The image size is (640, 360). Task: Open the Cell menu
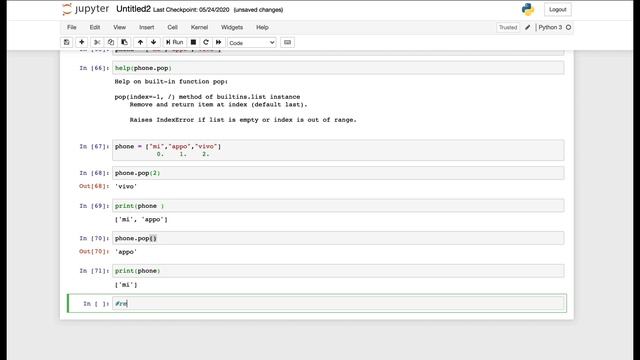pyautogui.click(x=172, y=27)
